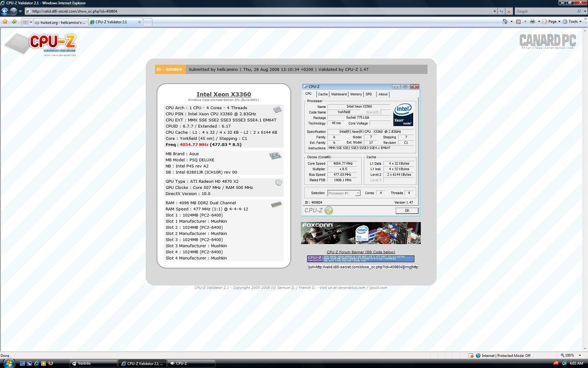This screenshot has height=368, width=588.
Task: Click the Switch Windows quick launch icon
Action: coord(29,363)
